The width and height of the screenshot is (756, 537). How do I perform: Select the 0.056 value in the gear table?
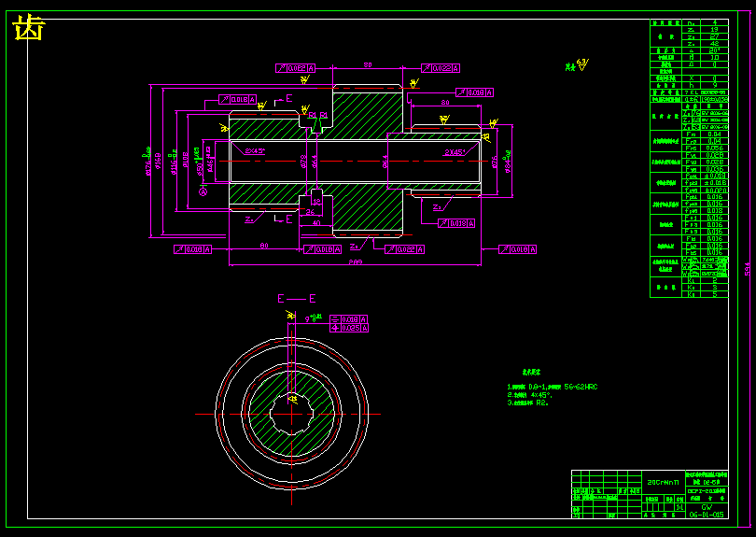715,148
